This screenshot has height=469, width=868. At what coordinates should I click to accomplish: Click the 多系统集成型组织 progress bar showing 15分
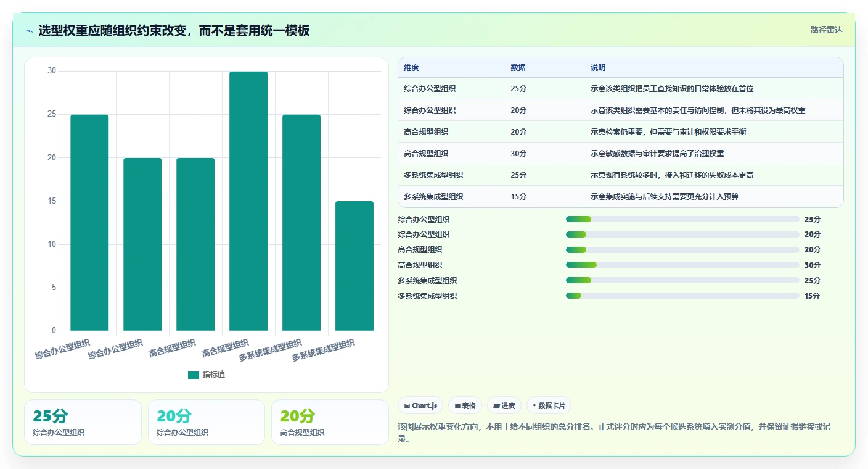tap(682, 296)
